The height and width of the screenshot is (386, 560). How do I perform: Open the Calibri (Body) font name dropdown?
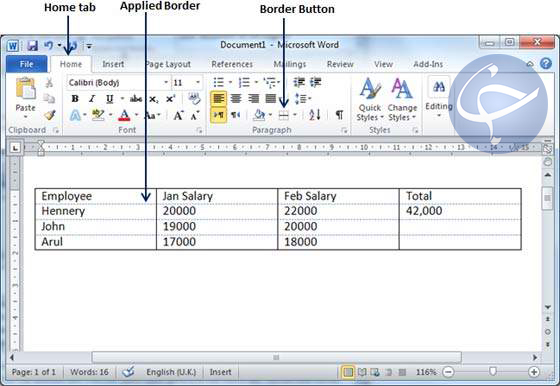pos(166,82)
